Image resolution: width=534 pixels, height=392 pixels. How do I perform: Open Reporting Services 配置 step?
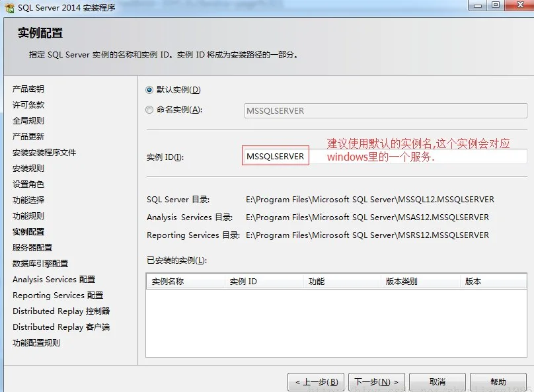pyautogui.click(x=57, y=295)
